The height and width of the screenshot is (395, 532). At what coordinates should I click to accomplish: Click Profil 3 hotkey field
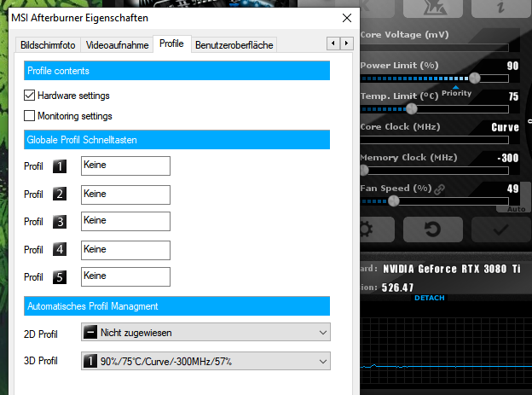125,221
